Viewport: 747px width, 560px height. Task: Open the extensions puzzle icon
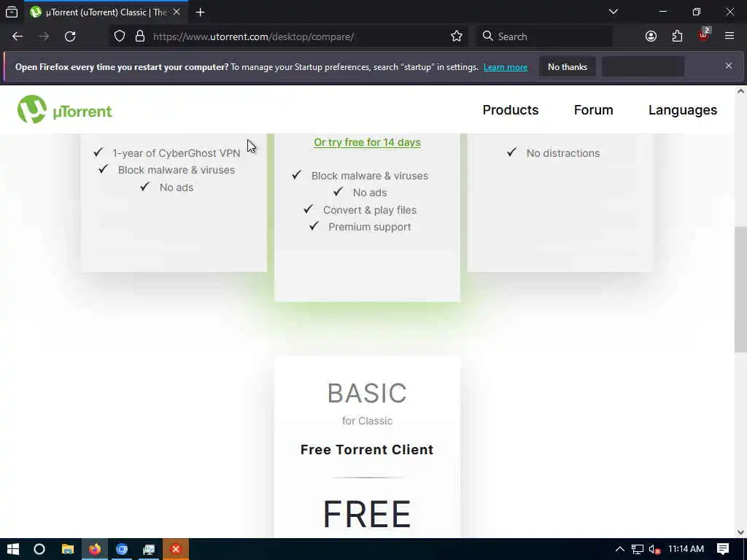[677, 36]
